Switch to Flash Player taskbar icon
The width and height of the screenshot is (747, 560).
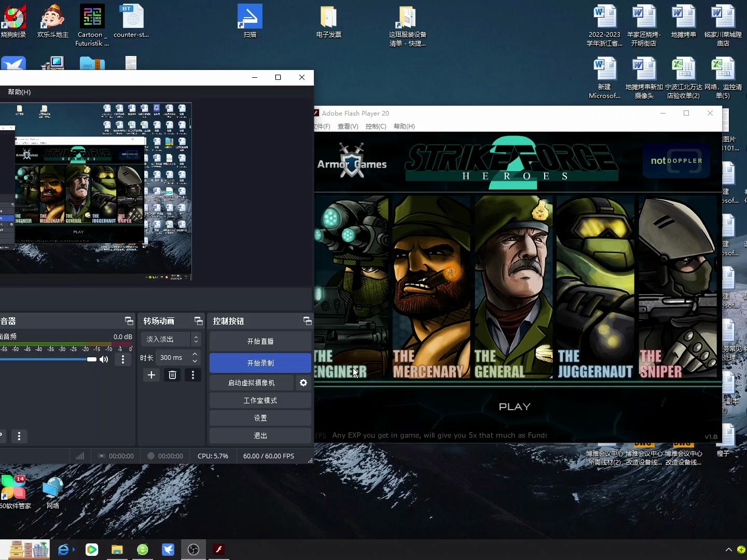tap(219, 550)
